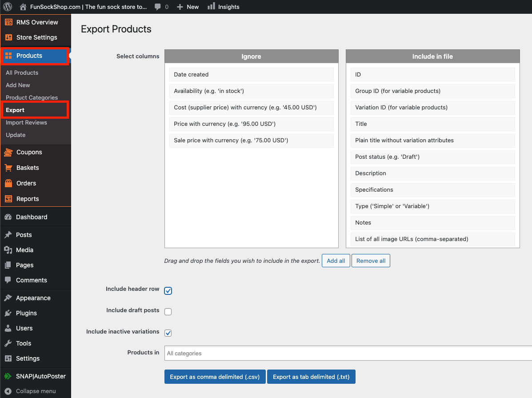Image resolution: width=532 pixels, height=398 pixels.
Task: Click the home icon beside FunSockShop.com
Action: (23, 7)
